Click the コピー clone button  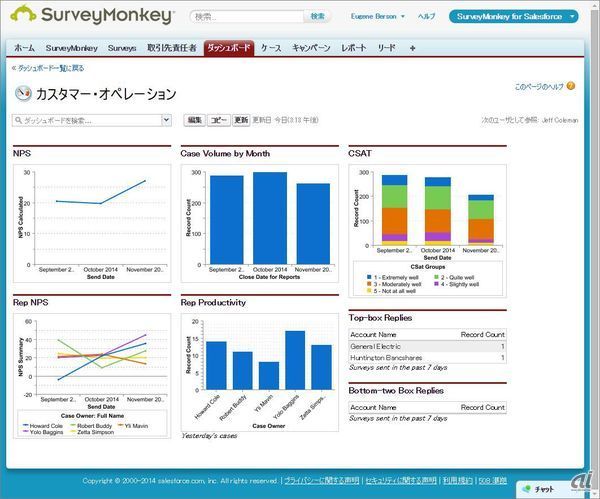point(218,120)
